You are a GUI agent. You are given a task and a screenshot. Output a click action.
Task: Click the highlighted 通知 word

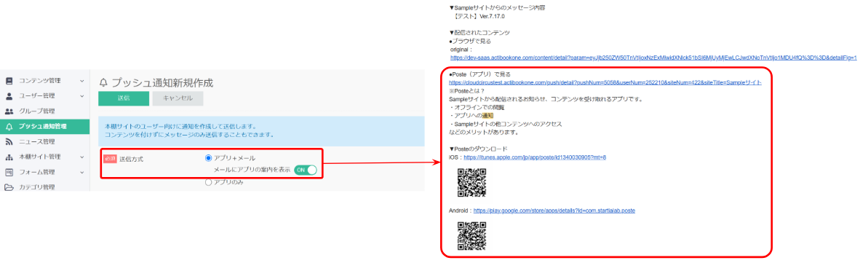coord(487,115)
